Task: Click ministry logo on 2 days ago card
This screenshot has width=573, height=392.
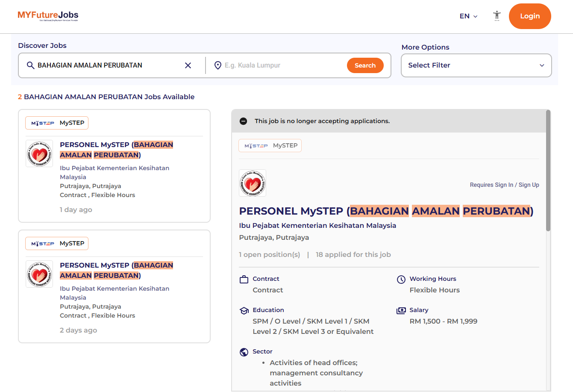Action: click(x=39, y=274)
